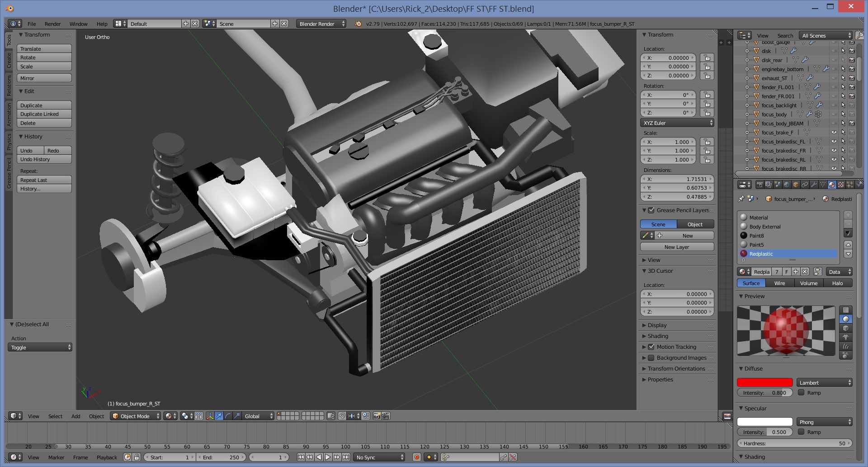
Task: Open the Object Mode dropdown
Action: click(x=135, y=416)
